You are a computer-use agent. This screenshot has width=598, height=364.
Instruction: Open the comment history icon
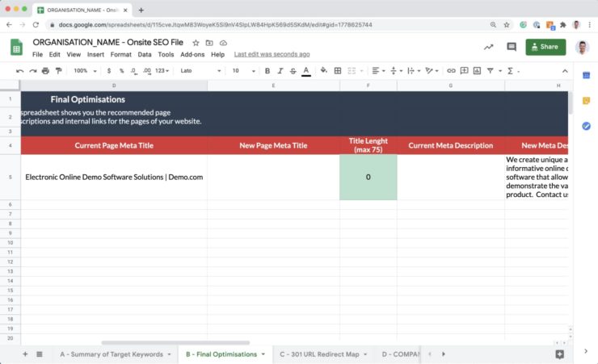point(512,47)
